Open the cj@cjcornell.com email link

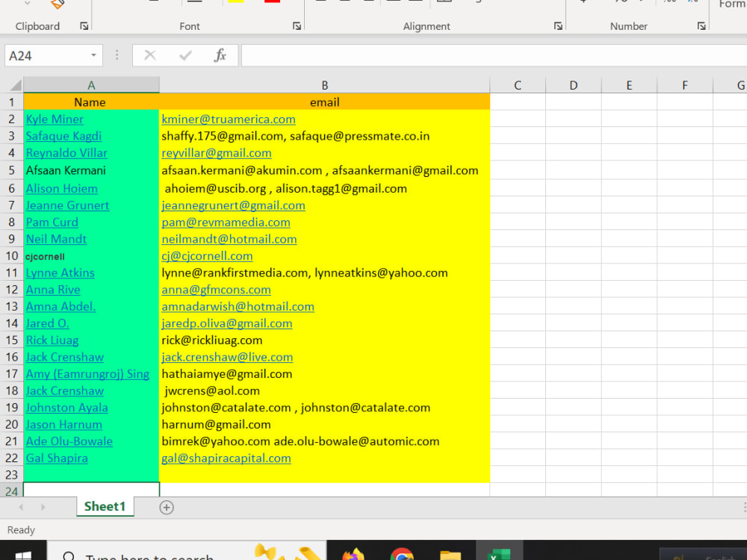207,255
